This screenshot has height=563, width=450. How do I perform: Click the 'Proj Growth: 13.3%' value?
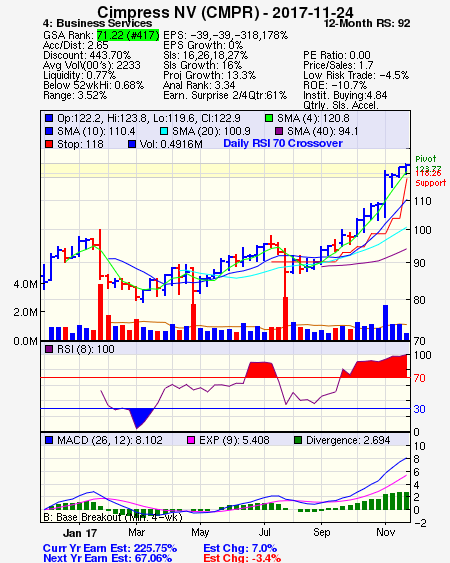point(209,75)
